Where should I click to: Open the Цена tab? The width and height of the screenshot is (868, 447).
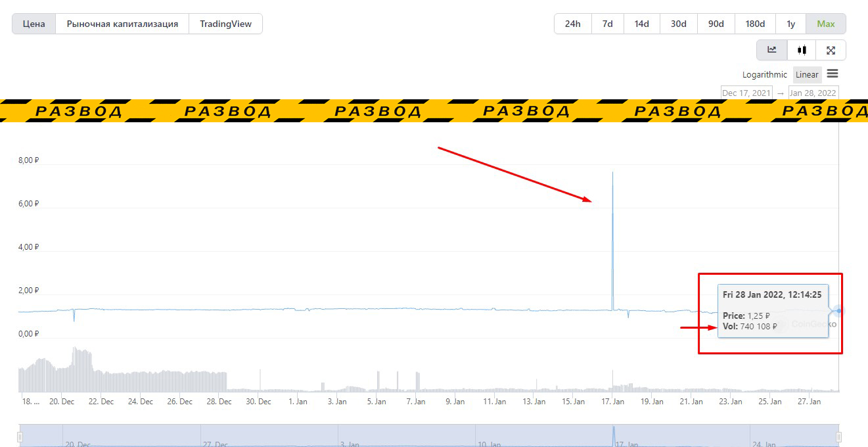(x=34, y=24)
